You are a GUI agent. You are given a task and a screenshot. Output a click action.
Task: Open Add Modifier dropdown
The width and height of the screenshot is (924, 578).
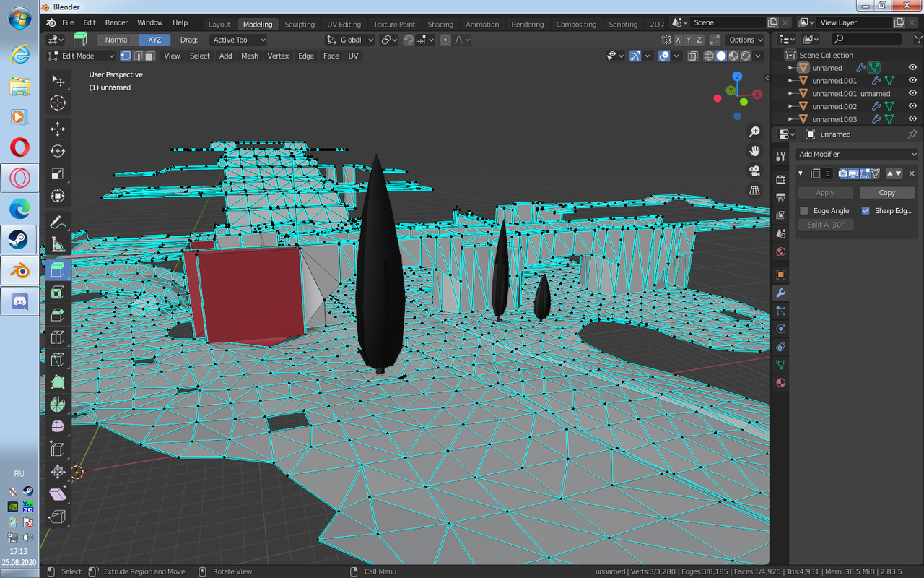pyautogui.click(x=856, y=154)
